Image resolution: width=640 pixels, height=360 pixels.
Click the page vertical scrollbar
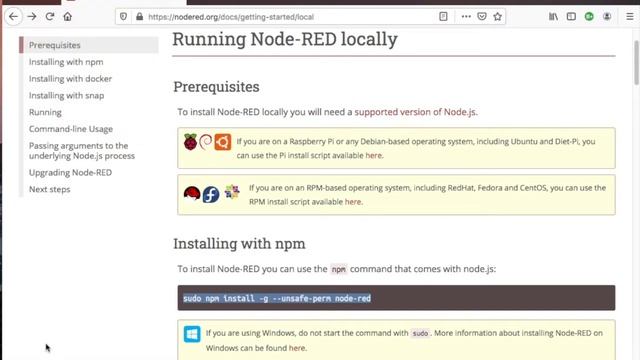[x=636, y=63]
